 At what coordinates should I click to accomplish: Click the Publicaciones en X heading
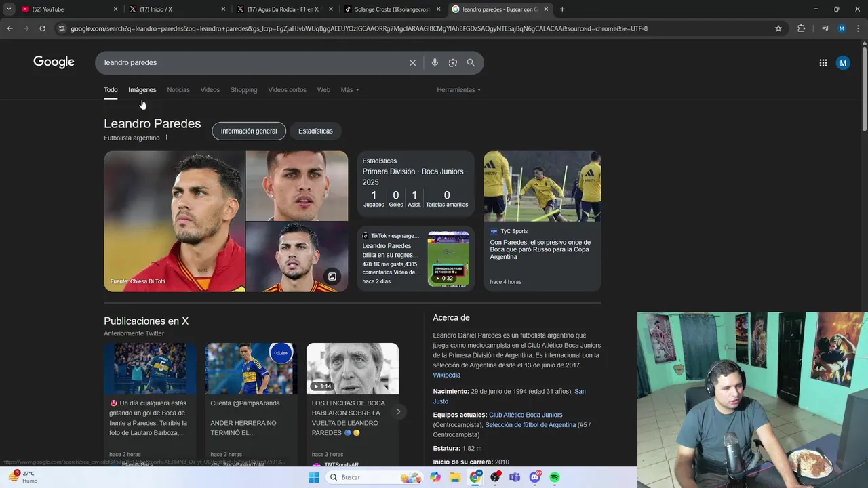coord(146,321)
